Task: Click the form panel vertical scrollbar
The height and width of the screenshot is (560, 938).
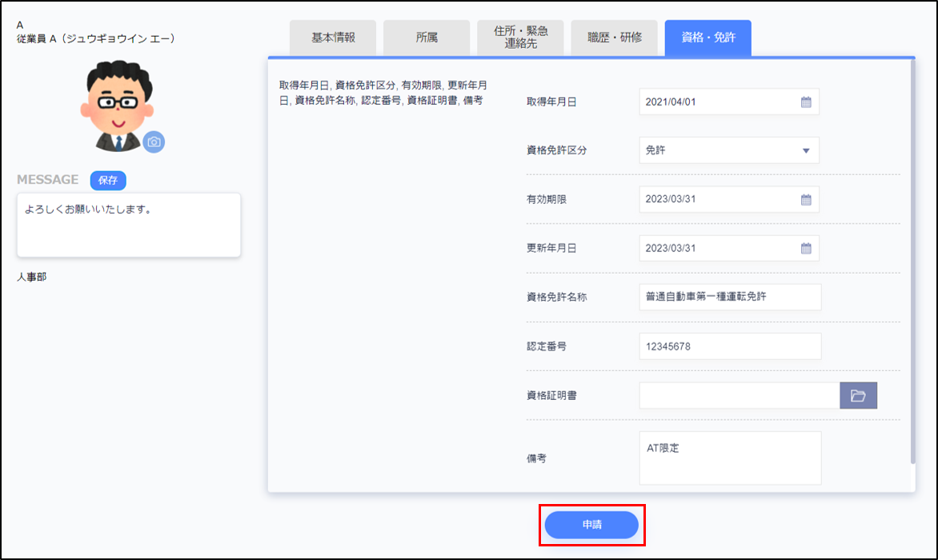Action: [x=912, y=264]
